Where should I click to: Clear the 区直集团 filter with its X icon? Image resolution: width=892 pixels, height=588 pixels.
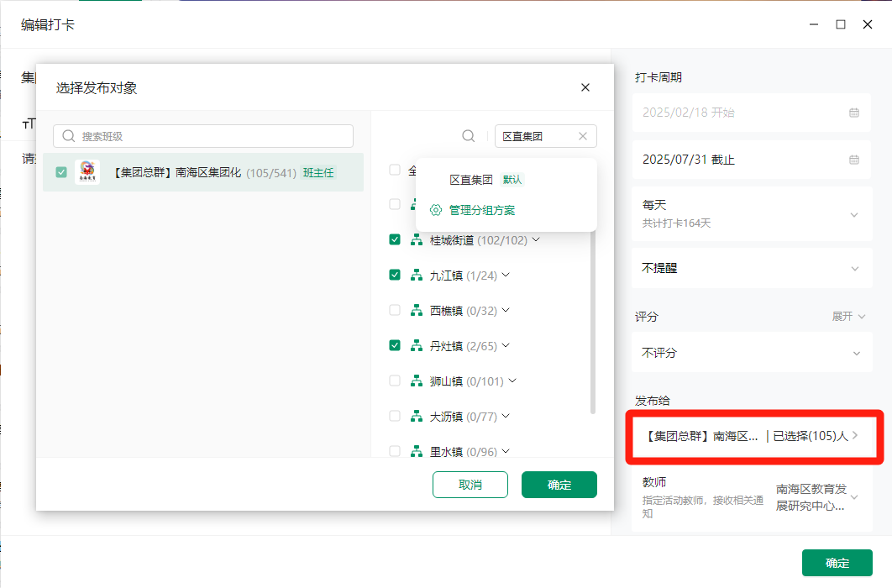tap(583, 136)
